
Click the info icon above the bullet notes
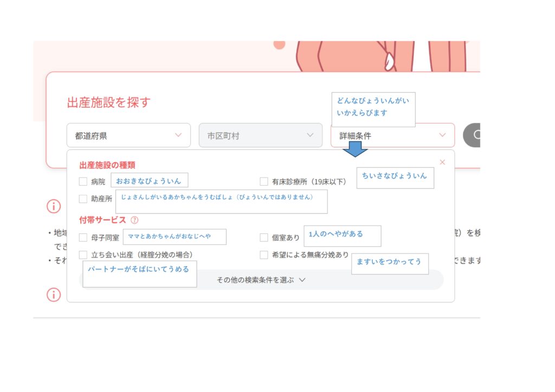pyautogui.click(x=54, y=206)
